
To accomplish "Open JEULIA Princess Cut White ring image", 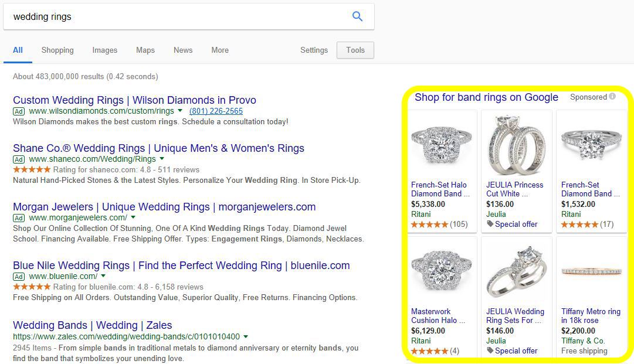I will (516, 145).
